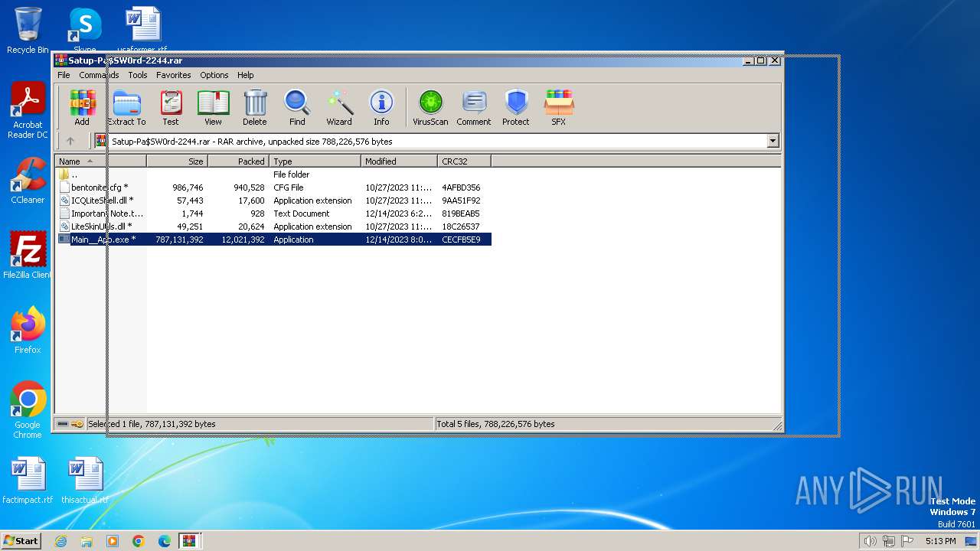This screenshot has width=980, height=551.
Task: Open the Recycle Bin desktop icon
Action: click(x=28, y=31)
